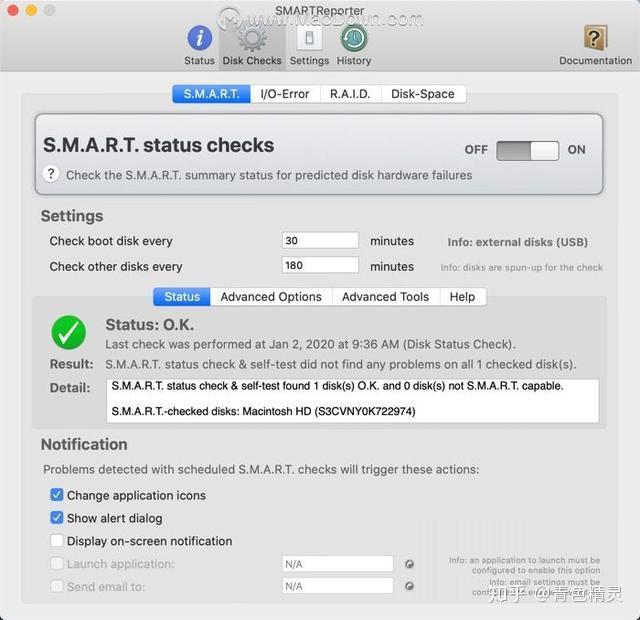
Task: Switch to the I/O-Error tab
Action: click(x=285, y=94)
